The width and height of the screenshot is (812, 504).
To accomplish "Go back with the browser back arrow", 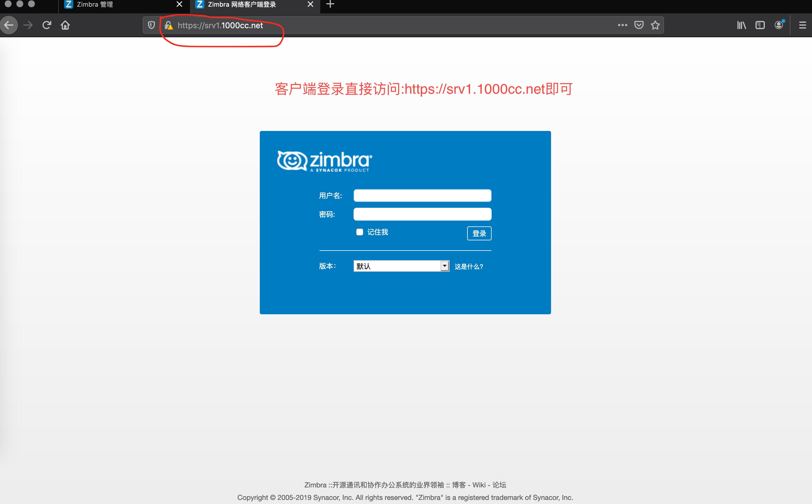I will coord(9,25).
